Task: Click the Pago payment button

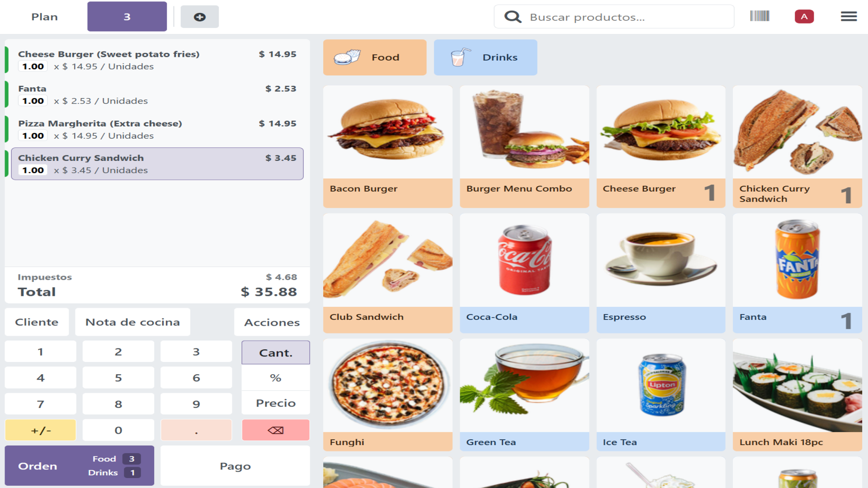Action: pyautogui.click(x=235, y=466)
